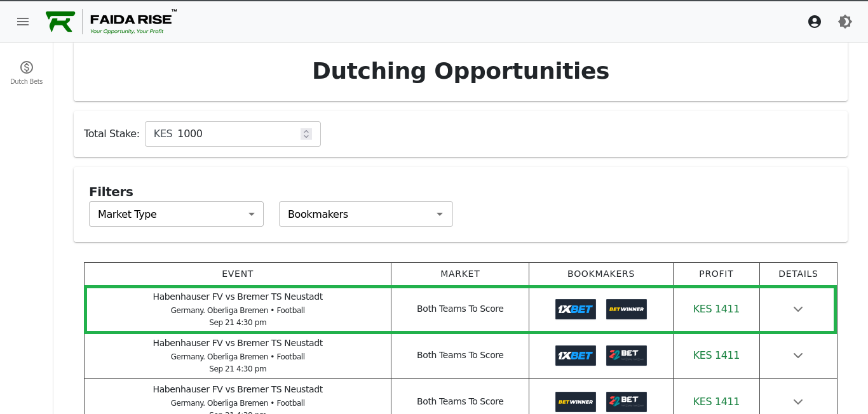Click the BetWinner logo in the first row
The height and width of the screenshot is (414, 868).
pos(627,309)
